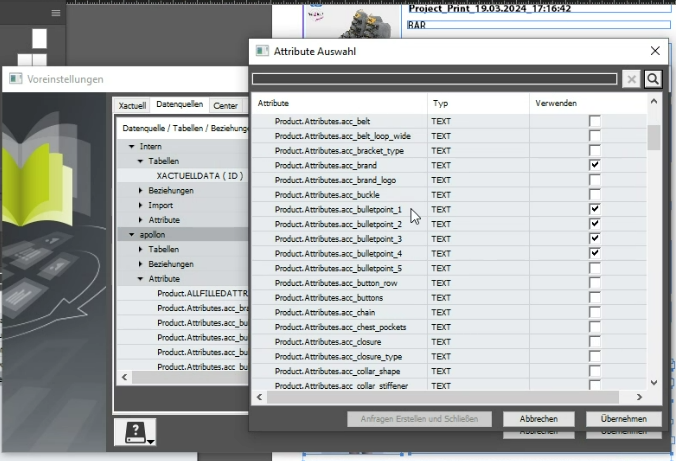Click the hamburger panel menu icon
This screenshot has height=461, width=676.
[56, 13]
